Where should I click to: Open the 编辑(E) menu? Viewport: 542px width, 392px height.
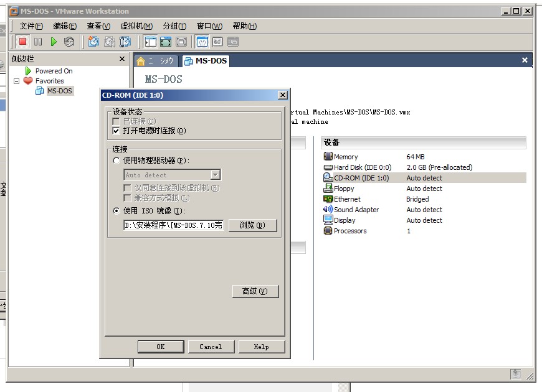point(65,26)
